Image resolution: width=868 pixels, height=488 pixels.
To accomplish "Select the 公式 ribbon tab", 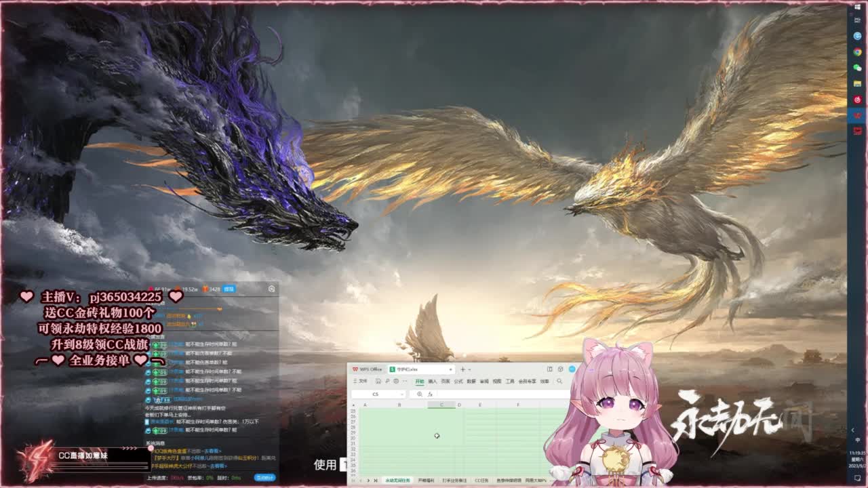I will [x=458, y=381].
